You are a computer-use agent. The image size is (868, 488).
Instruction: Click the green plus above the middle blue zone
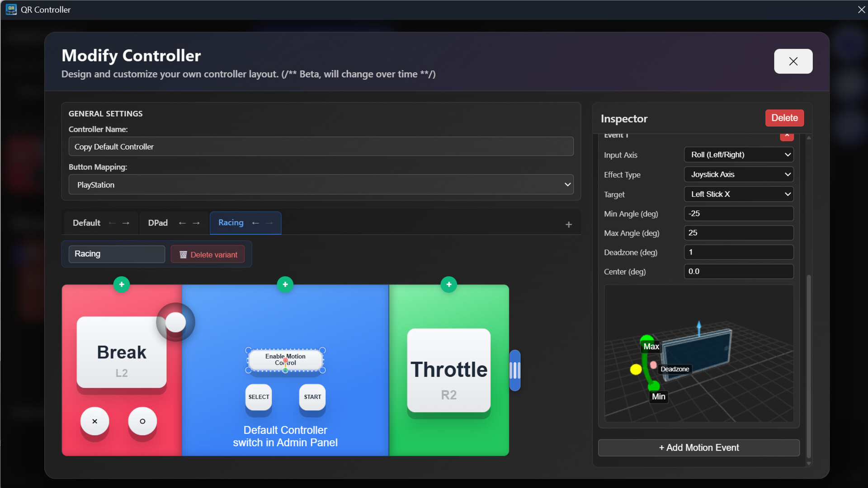pyautogui.click(x=285, y=284)
